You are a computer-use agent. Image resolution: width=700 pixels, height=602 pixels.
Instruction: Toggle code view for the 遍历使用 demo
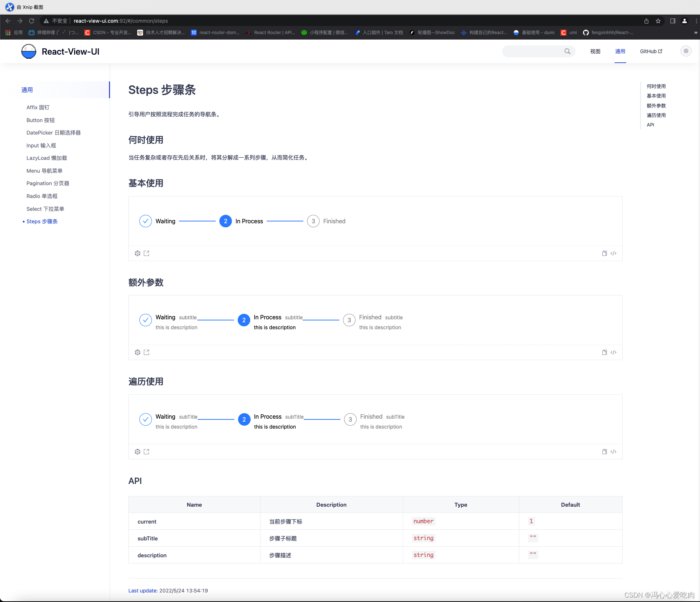point(614,452)
